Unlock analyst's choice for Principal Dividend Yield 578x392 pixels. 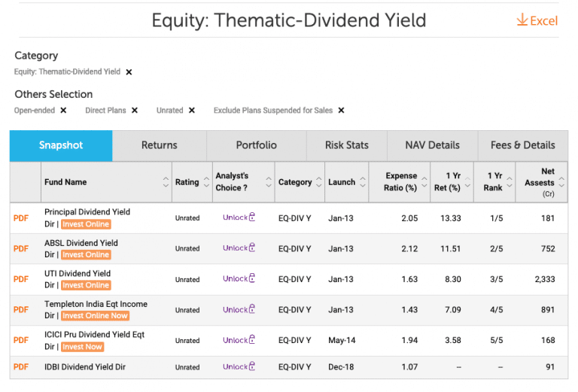pyautogui.click(x=239, y=217)
